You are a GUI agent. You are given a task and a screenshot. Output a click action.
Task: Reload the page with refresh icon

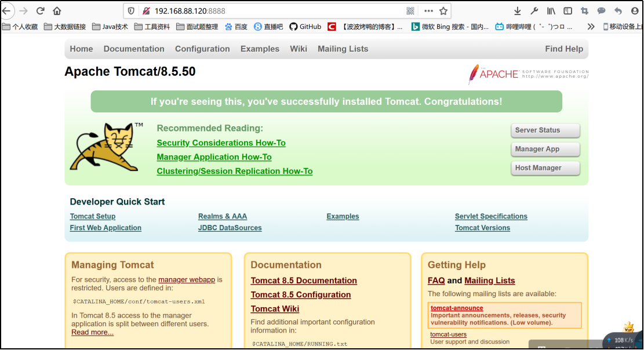coord(40,10)
